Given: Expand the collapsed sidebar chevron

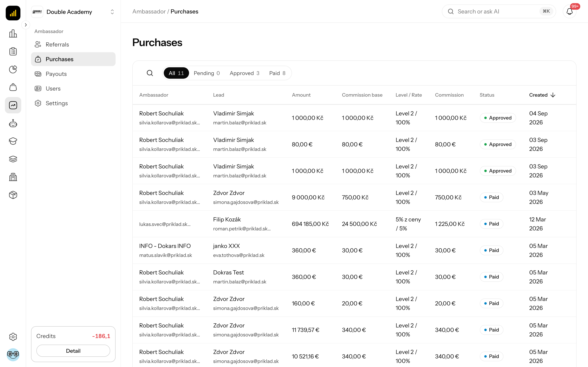Looking at the screenshot, I should pos(26,25).
